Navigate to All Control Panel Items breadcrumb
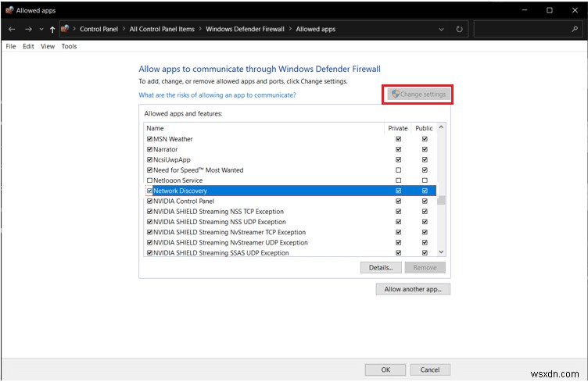588x382 pixels. pos(162,29)
